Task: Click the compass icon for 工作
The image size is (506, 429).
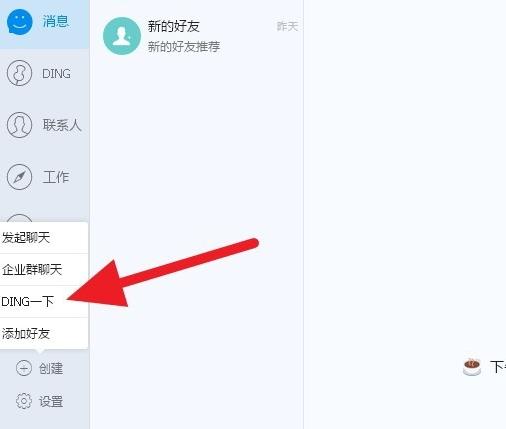Action: point(19,177)
